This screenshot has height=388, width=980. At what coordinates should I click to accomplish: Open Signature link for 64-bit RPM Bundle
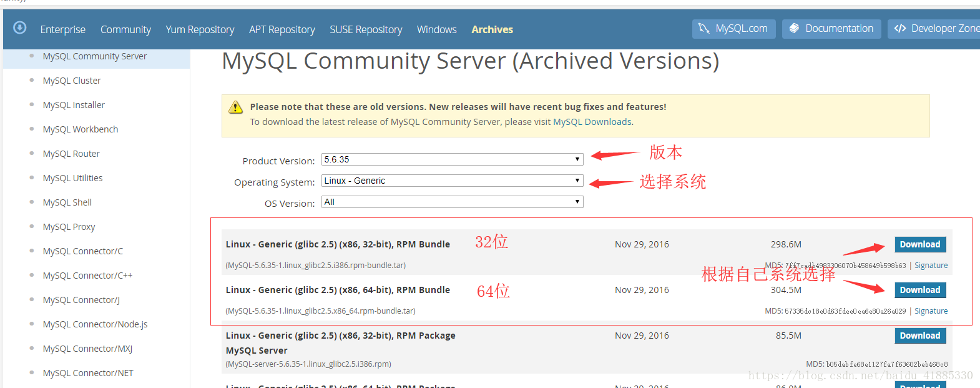(931, 311)
